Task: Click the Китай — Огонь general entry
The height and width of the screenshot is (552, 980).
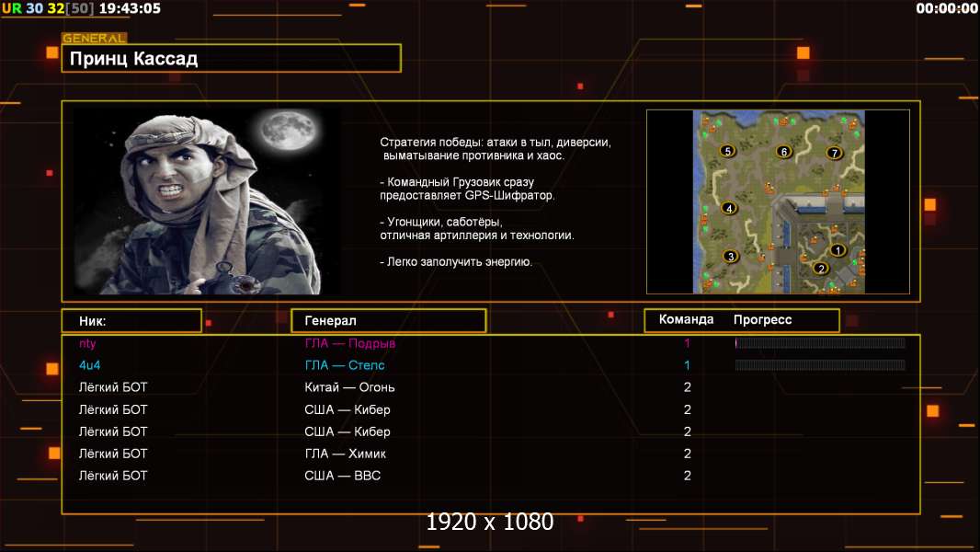Action: tap(349, 387)
